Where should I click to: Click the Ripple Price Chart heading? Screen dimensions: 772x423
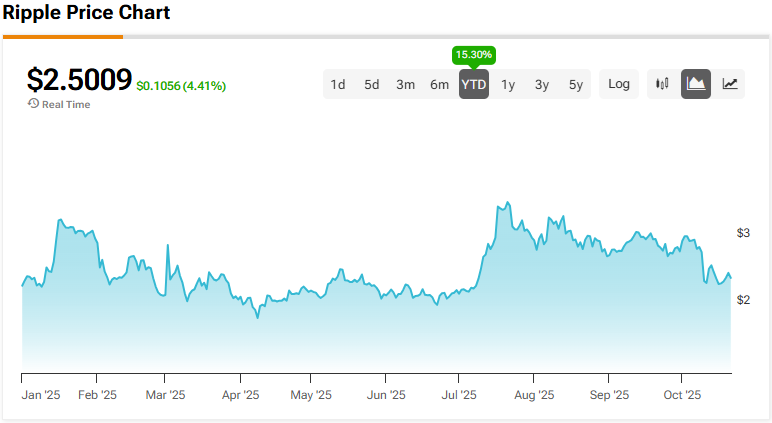click(x=86, y=13)
